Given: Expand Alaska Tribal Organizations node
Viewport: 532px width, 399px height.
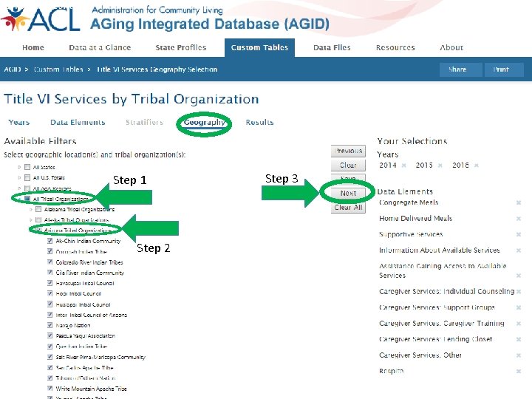Looking at the screenshot, I should (x=31, y=220).
